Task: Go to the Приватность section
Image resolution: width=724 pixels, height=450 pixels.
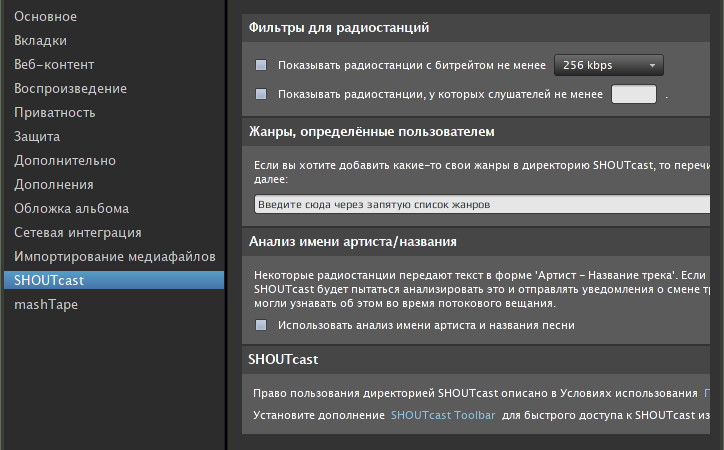Action: [x=54, y=113]
